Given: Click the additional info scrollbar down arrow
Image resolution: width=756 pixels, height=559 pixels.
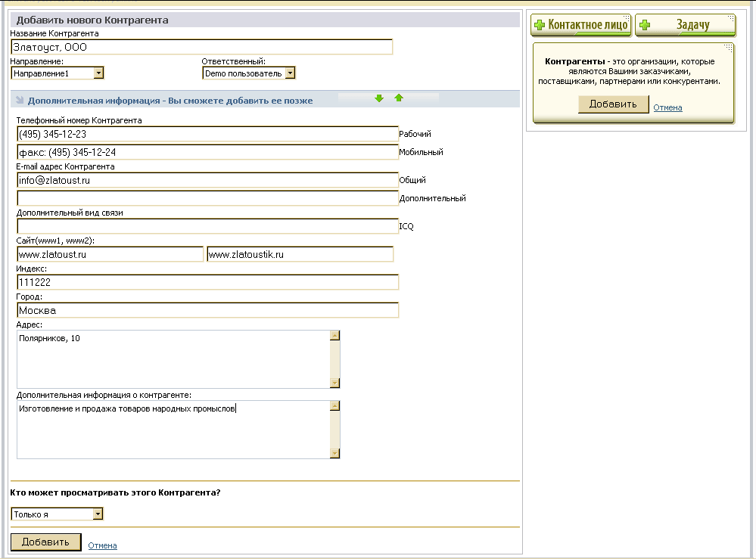Looking at the screenshot, I should click(335, 453).
